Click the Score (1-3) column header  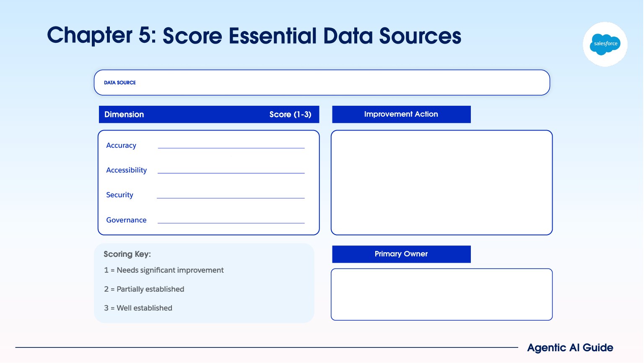point(290,115)
